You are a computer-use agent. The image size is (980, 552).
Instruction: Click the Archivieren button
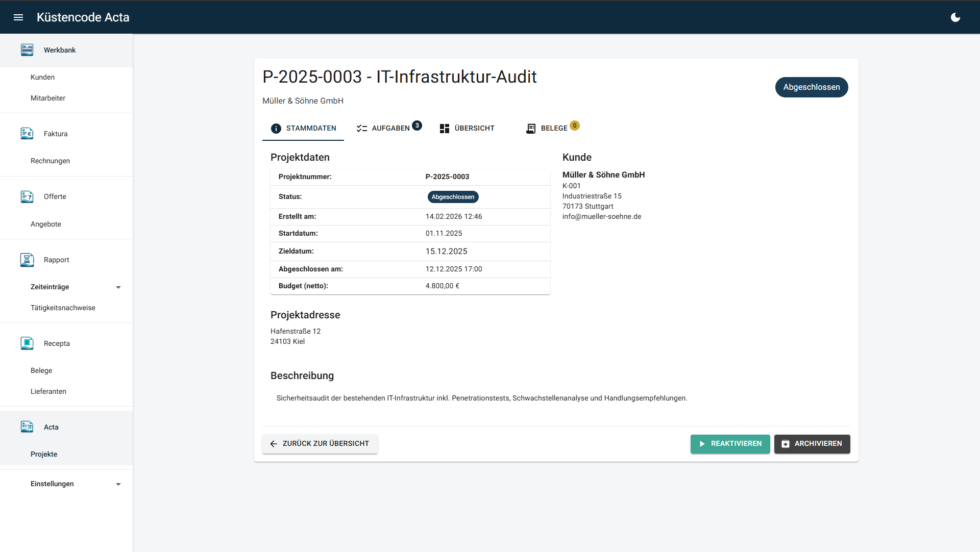pyautogui.click(x=812, y=443)
